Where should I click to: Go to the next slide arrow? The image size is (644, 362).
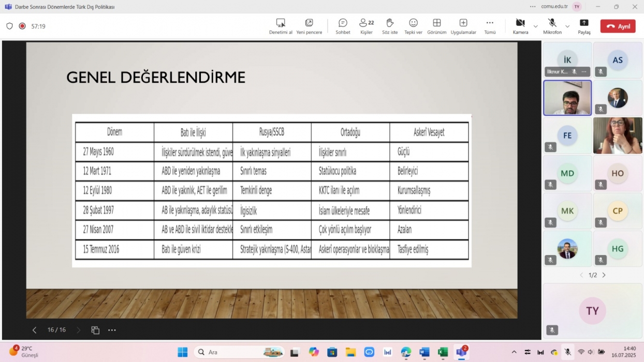click(79, 330)
